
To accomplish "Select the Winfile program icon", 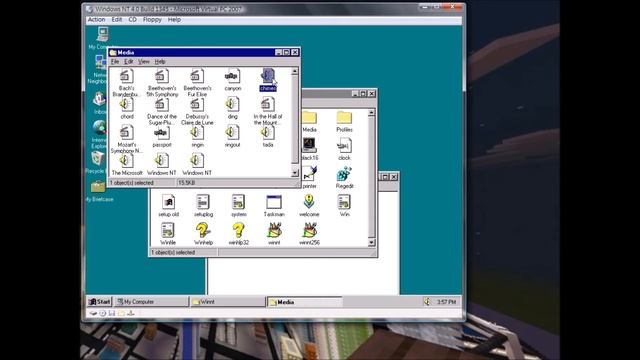I will (168, 231).
